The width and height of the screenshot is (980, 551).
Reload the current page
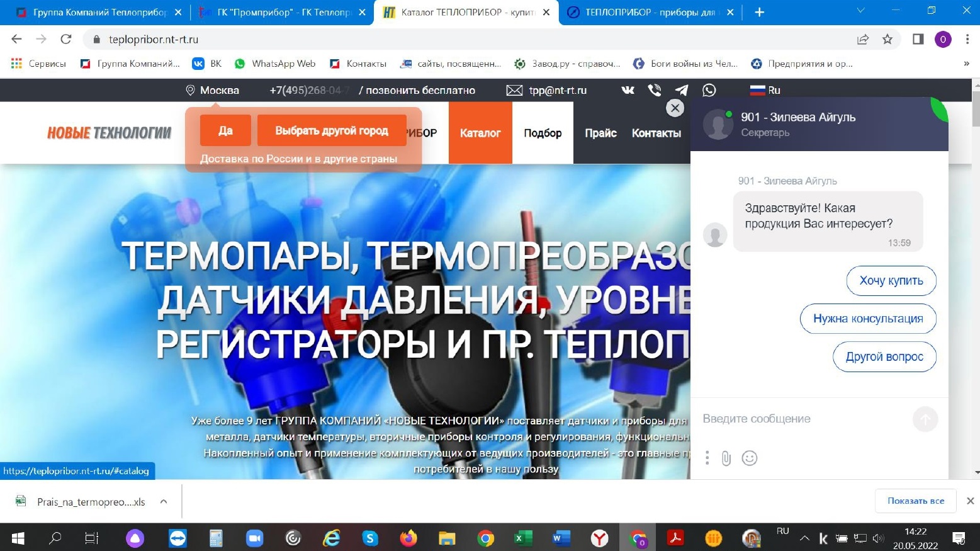[x=65, y=39]
